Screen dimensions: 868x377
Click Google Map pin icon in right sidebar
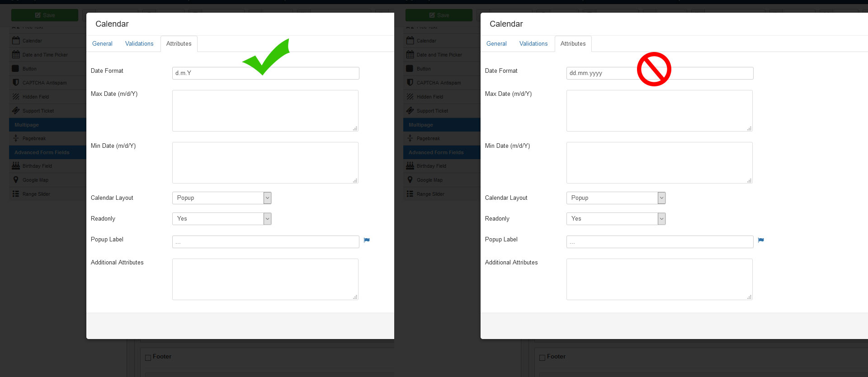point(410,179)
